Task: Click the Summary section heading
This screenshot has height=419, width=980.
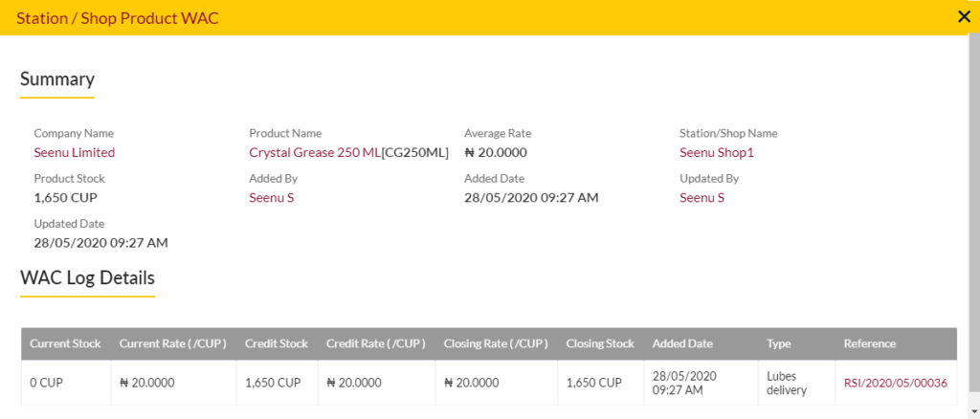Action: (57, 79)
